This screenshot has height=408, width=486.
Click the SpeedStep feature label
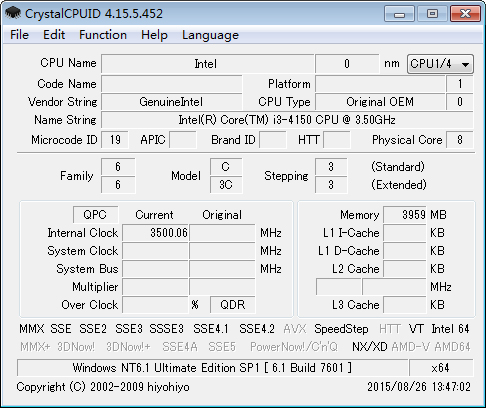pos(341,329)
